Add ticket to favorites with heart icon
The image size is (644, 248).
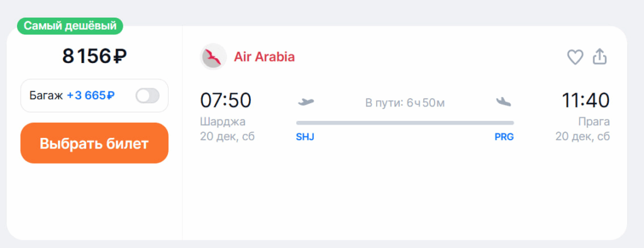(575, 57)
